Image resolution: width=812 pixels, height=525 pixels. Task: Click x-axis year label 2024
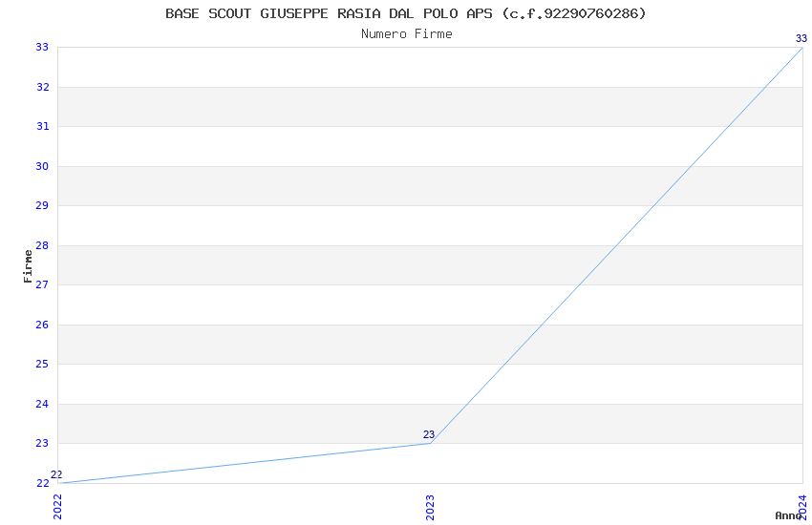[x=802, y=507]
